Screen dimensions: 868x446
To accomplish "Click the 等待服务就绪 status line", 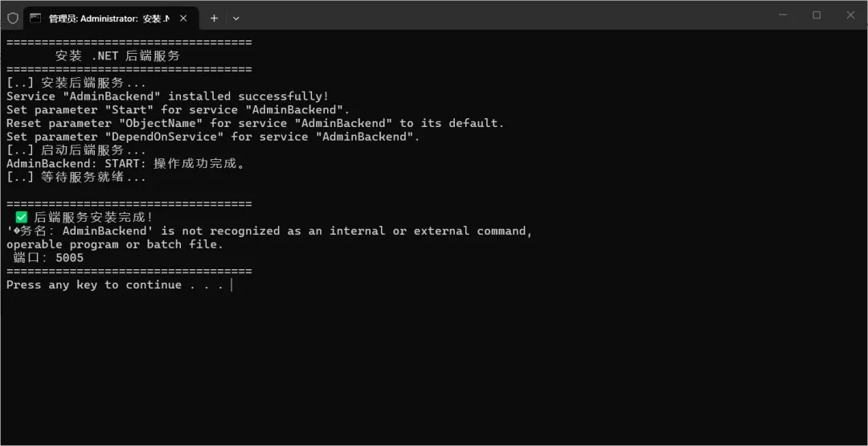I will click(x=76, y=177).
